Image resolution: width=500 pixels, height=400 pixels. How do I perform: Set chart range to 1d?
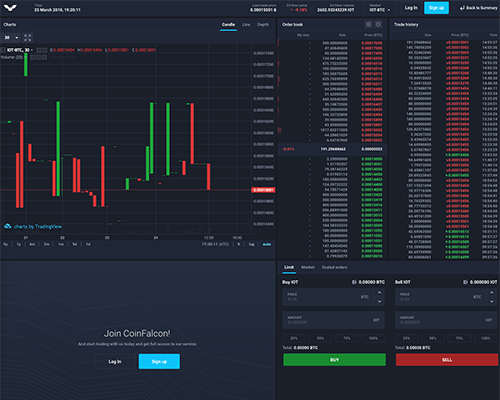point(88,244)
